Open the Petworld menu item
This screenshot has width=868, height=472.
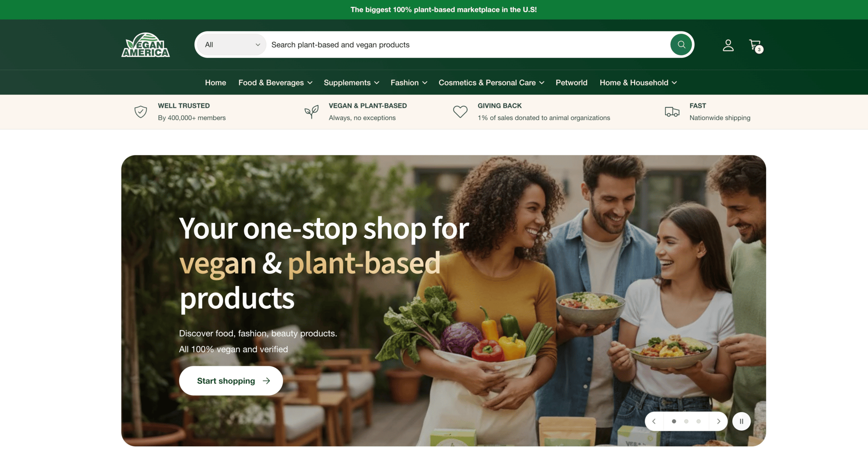571,83
